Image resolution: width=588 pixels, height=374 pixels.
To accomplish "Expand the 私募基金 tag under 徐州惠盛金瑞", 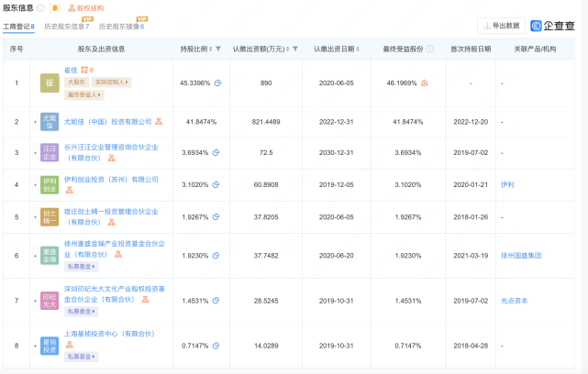I will (82, 267).
